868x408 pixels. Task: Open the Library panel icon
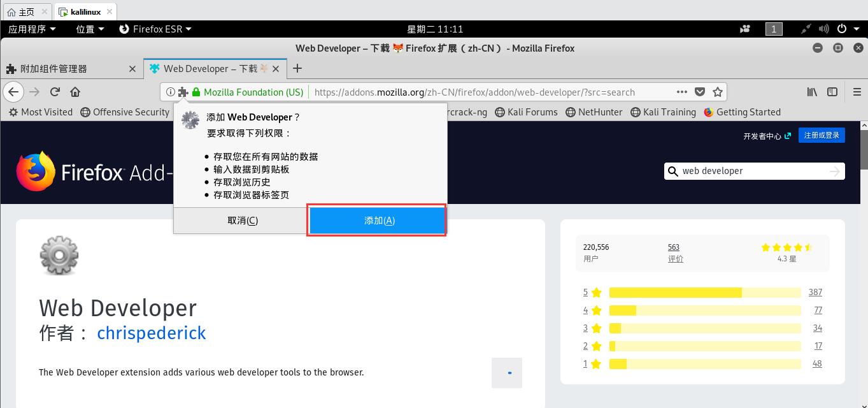811,91
